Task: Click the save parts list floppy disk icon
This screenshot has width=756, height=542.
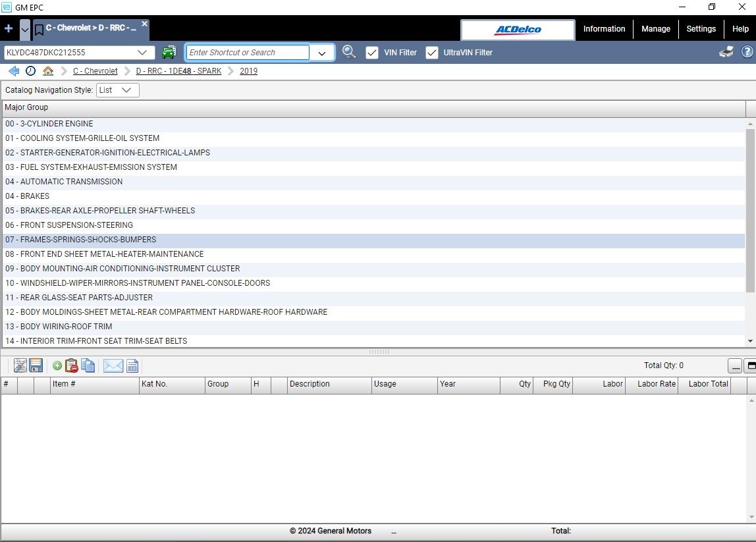Action: pyautogui.click(x=36, y=366)
